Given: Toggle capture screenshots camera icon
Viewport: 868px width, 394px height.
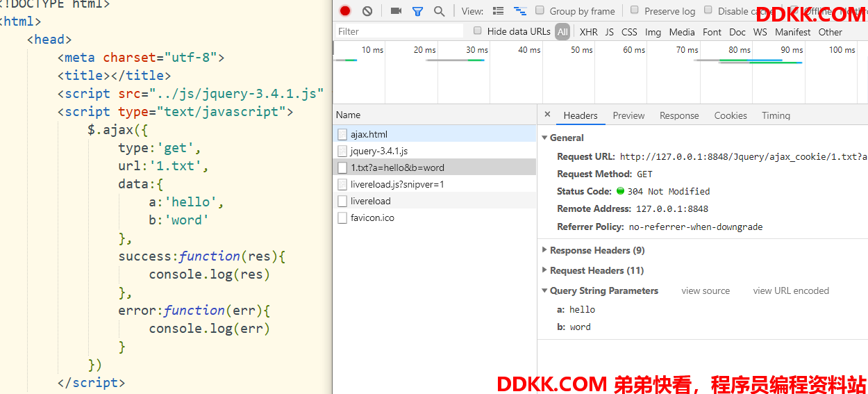Looking at the screenshot, I should [397, 10].
